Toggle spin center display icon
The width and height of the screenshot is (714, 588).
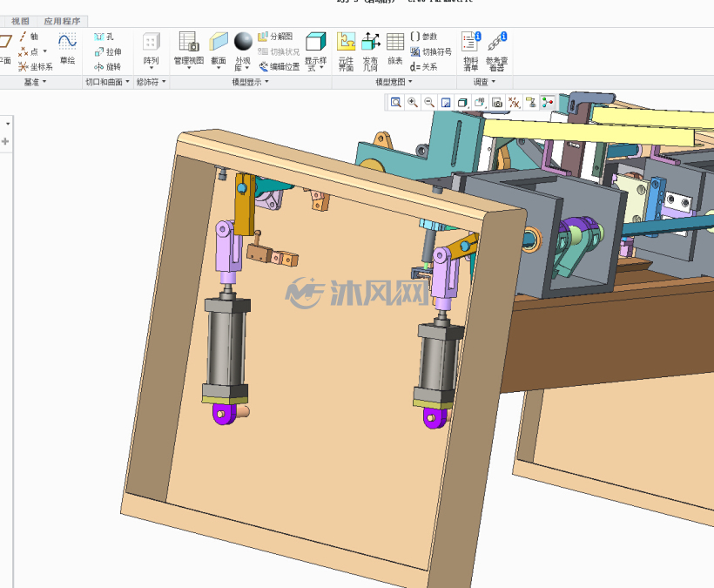(548, 103)
